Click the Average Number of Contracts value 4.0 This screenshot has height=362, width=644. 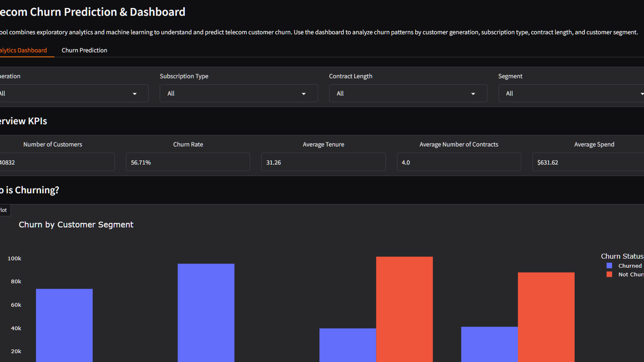tap(406, 163)
